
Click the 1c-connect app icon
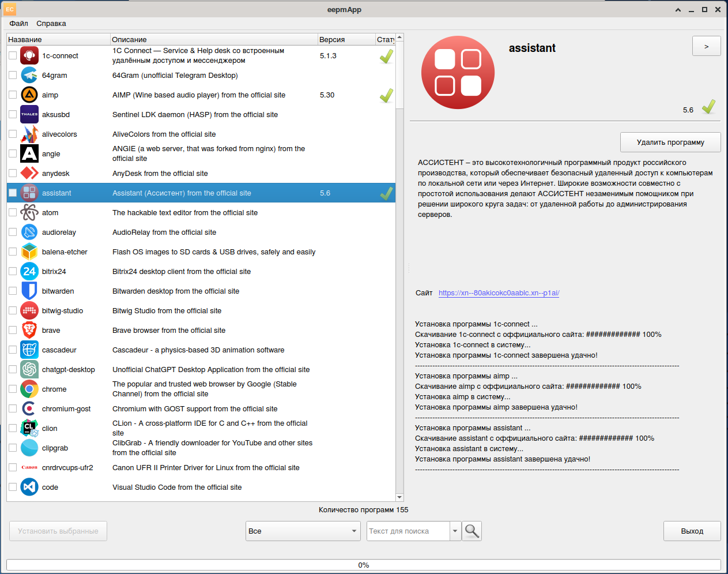pyautogui.click(x=29, y=56)
